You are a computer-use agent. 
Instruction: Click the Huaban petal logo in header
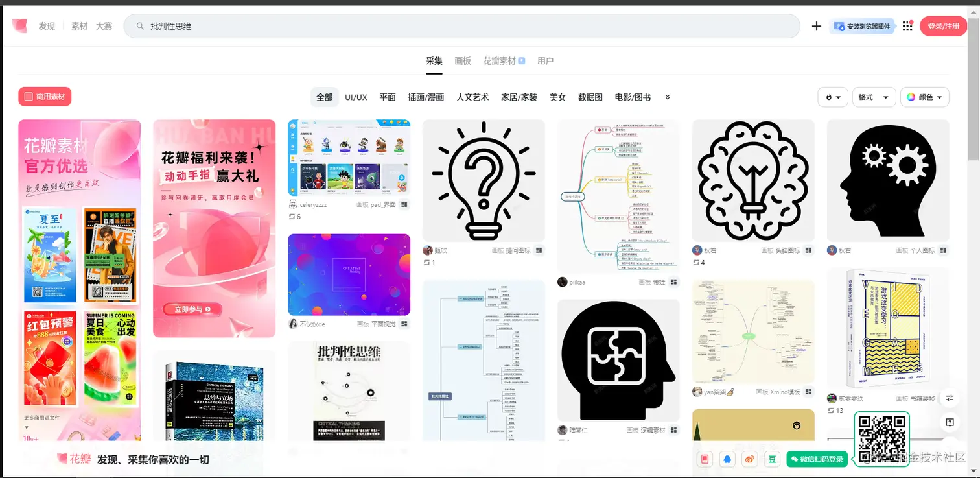19,26
